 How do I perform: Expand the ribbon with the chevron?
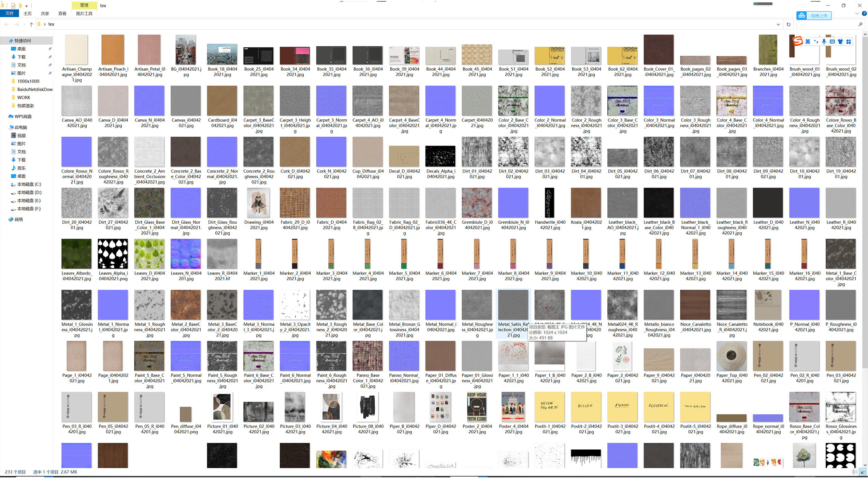[857, 14]
